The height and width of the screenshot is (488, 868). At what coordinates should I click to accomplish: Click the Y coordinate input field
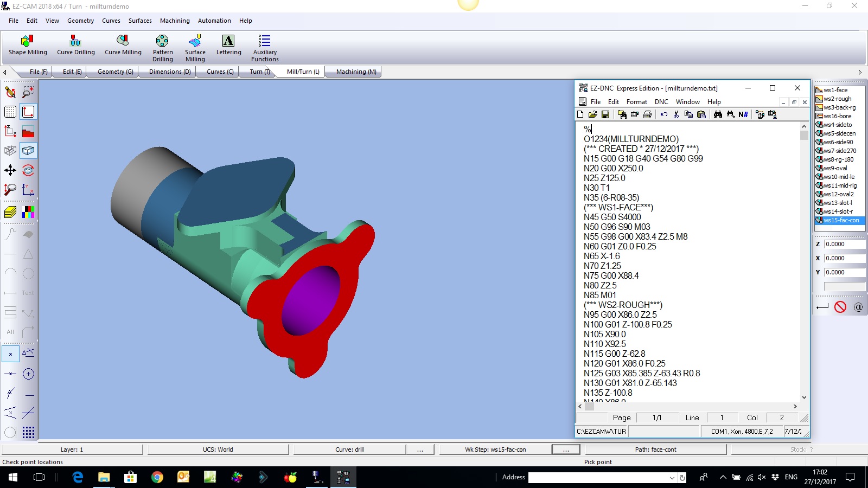(845, 272)
